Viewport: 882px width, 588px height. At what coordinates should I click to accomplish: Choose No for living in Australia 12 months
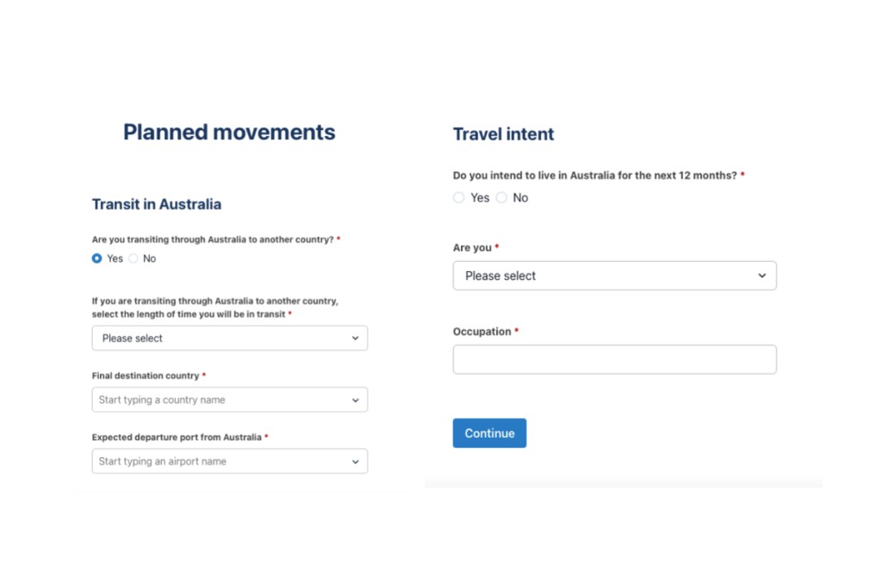click(501, 198)
